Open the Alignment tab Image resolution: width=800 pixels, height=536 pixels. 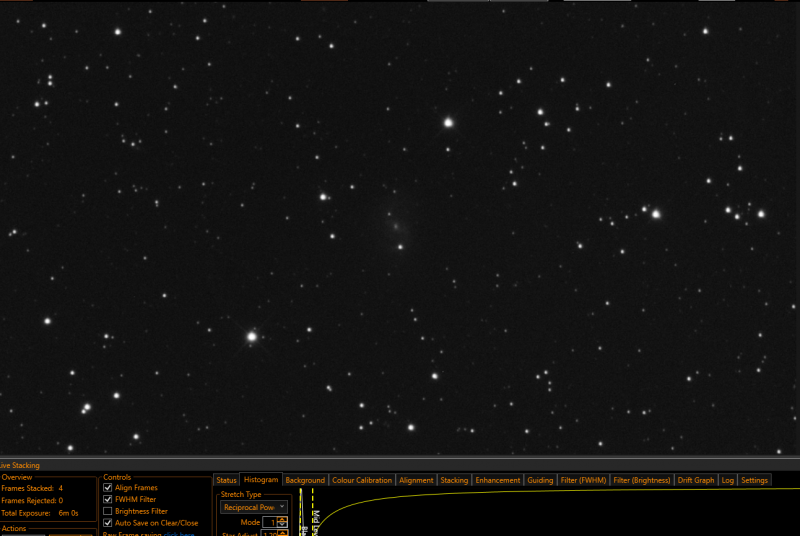[416, 480]
